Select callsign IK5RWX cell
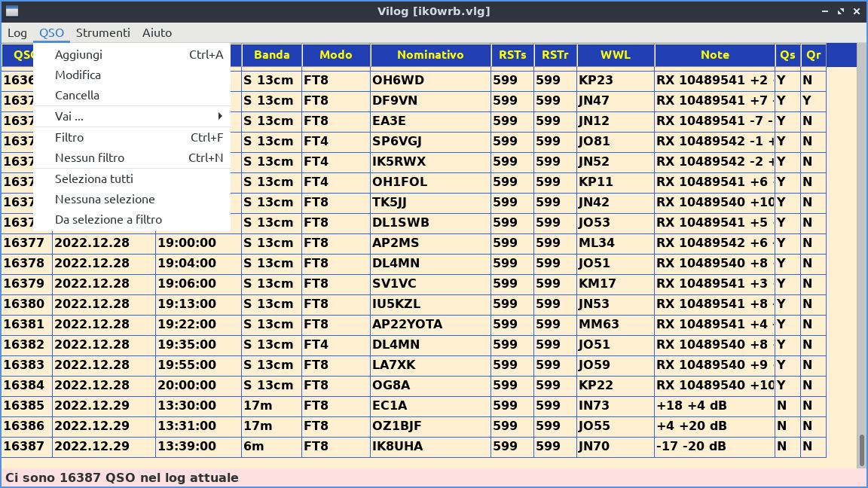Screen dimensions: 868x488 [431, 162]
